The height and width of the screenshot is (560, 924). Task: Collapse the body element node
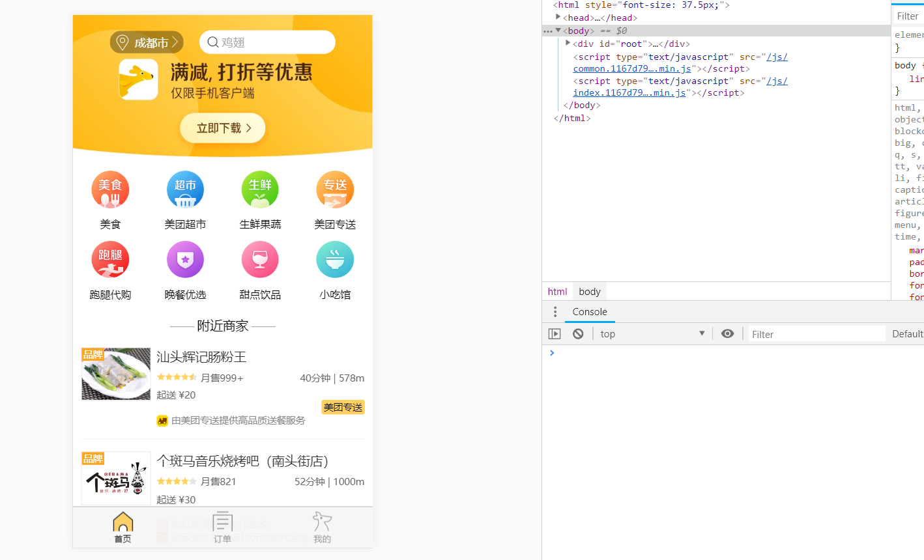point(558,30)
